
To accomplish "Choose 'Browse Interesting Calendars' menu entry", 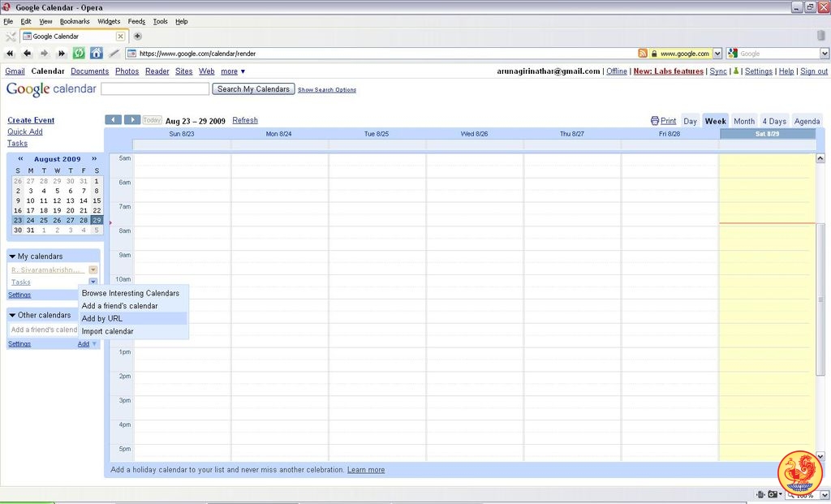I will pos(133,293).
